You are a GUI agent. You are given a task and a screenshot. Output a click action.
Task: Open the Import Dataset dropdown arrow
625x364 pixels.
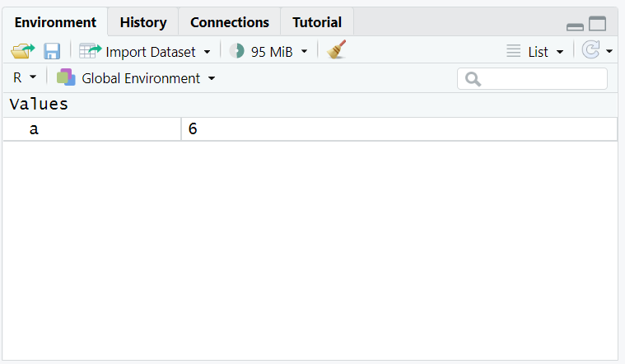pyautogui.click(x=207, y=52)
